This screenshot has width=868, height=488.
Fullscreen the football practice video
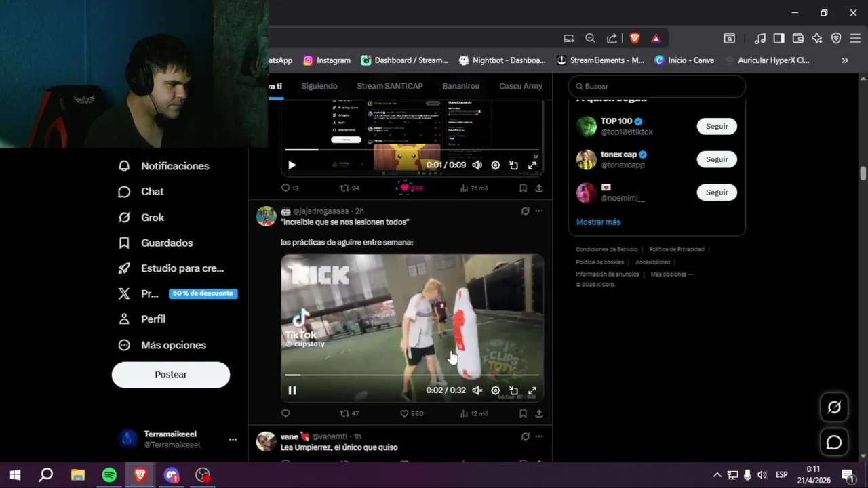pos(532,390)
